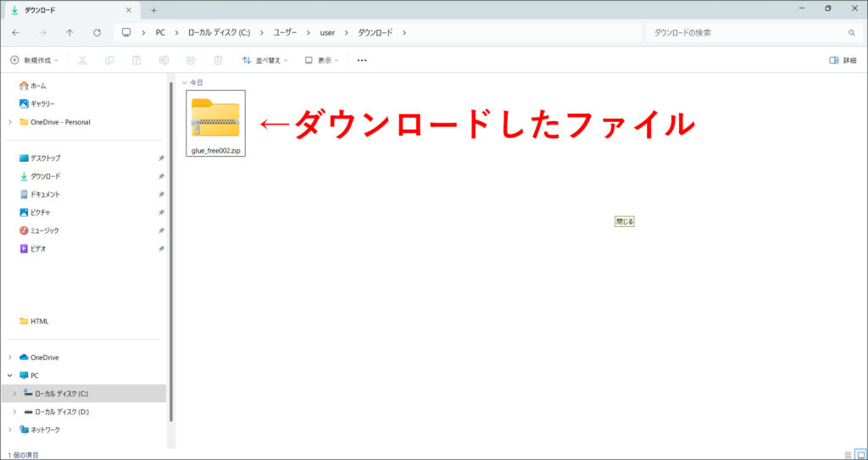Screen dimensions: 868x460
Task: Click the Cut scissors icon
Action: pyautogui.click(x=82, y=60)
